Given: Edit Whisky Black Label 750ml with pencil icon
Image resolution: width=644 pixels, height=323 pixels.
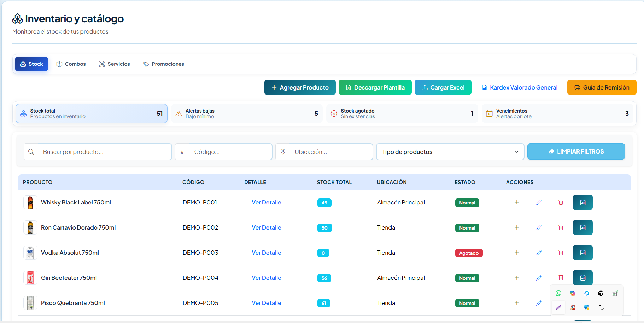Looking at the screenshot, I should click(539, 202).
